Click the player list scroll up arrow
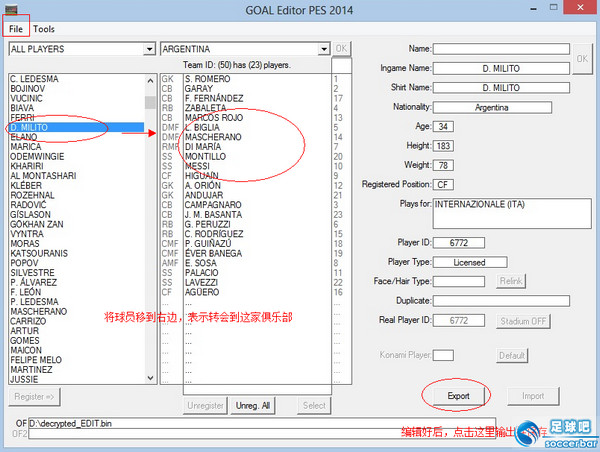The height and width of the screenshot is (452, 600). pyautogui.click(x=150, y=81)
